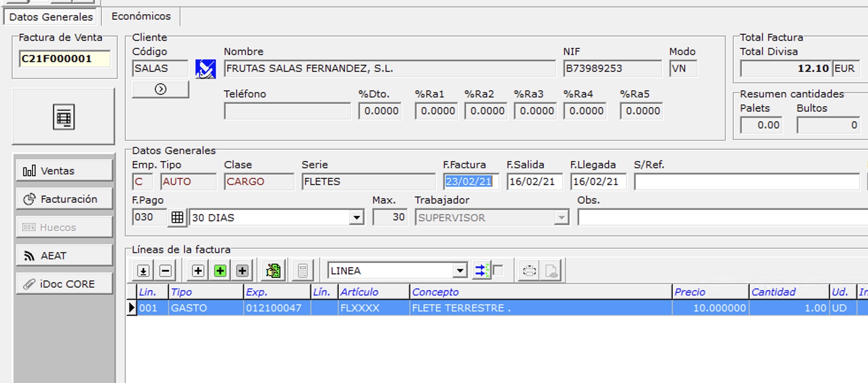
Task: Toggle the checkbox next to LINEA dropdown
Action: click(x=498, y=270)
